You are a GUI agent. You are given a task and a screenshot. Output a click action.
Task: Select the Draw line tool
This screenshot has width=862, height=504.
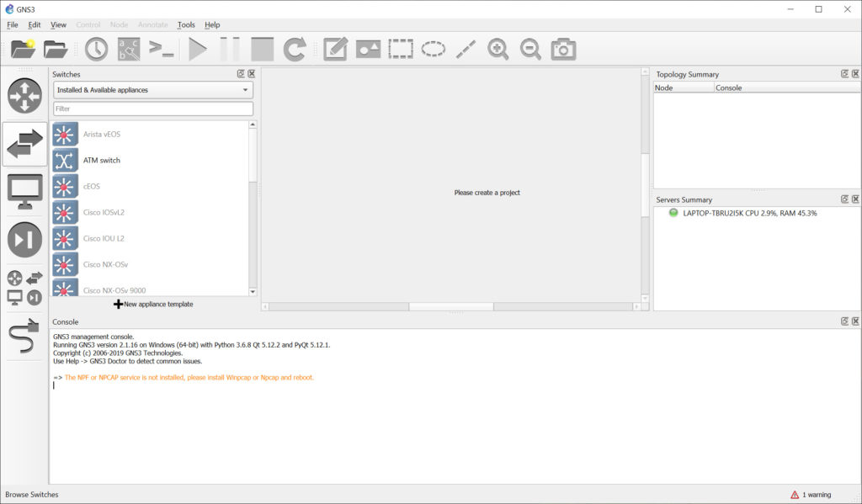466,50
